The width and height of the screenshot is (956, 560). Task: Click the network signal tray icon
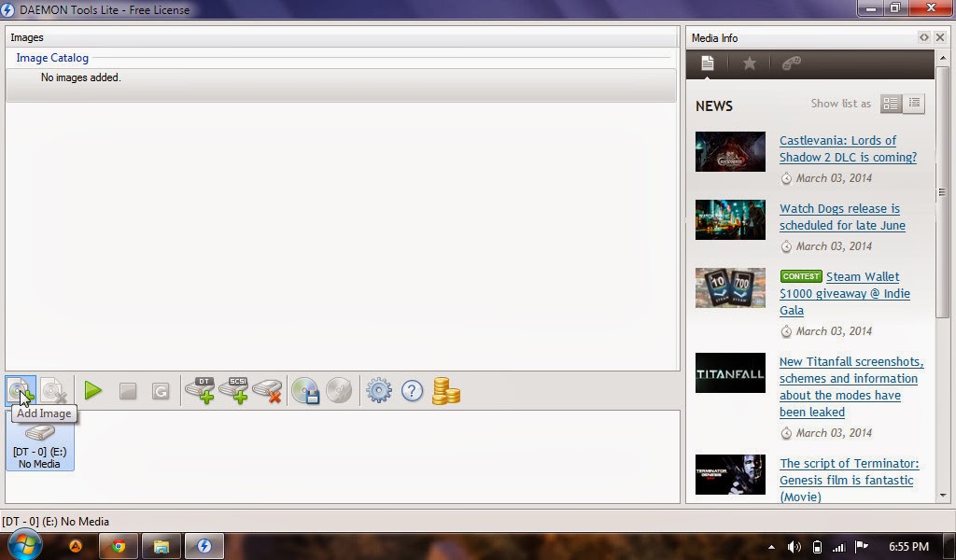pos(839,547)
